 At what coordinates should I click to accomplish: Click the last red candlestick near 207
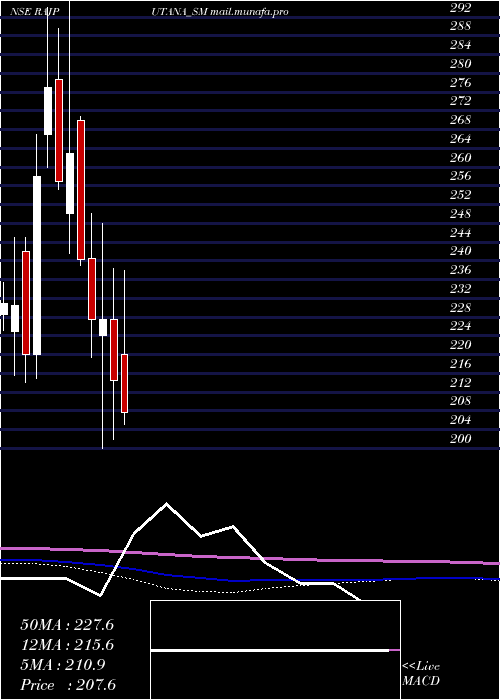[125, 383]
